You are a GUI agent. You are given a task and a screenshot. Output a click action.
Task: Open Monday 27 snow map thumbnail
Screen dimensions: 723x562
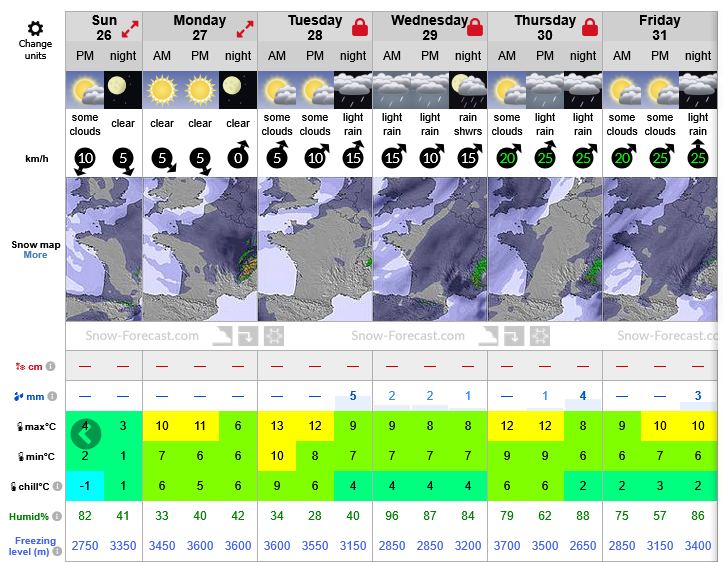[x=200, y=249]
